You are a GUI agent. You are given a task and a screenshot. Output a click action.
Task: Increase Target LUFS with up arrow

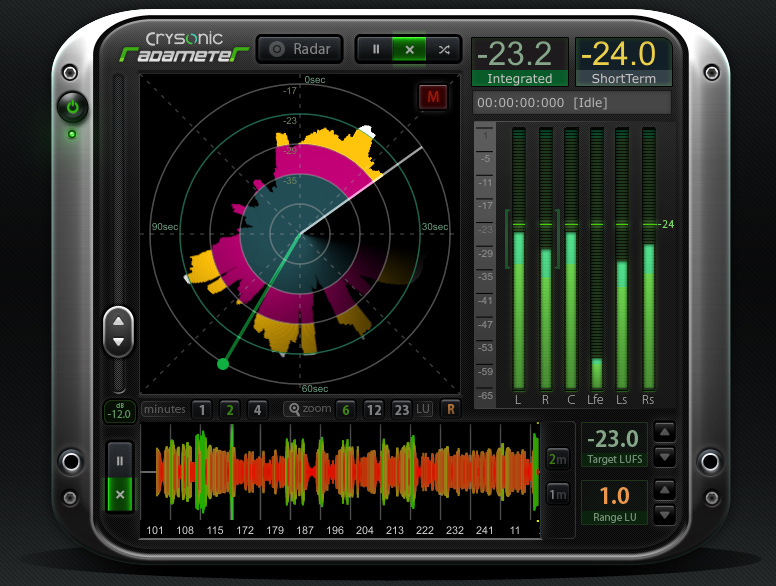click(x=664, y=431)
